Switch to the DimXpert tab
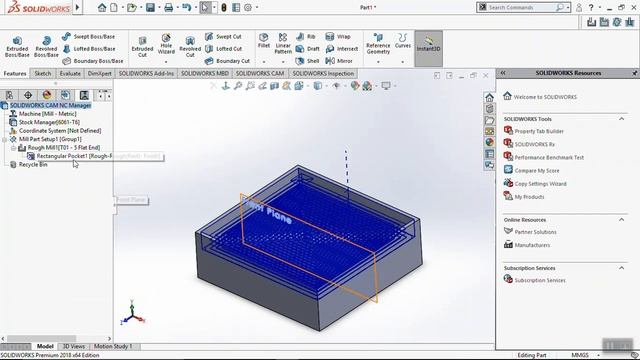The height and width of the screenshot is (360, 640). pos(99,73)
